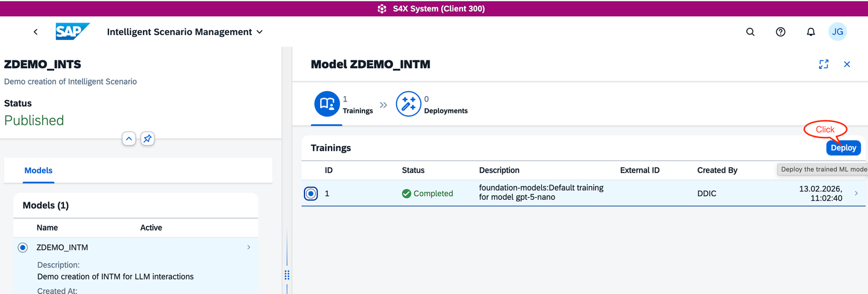868x294 pixels.
Task: Click the foundation-models description cell
Action: tap(541, 193)
